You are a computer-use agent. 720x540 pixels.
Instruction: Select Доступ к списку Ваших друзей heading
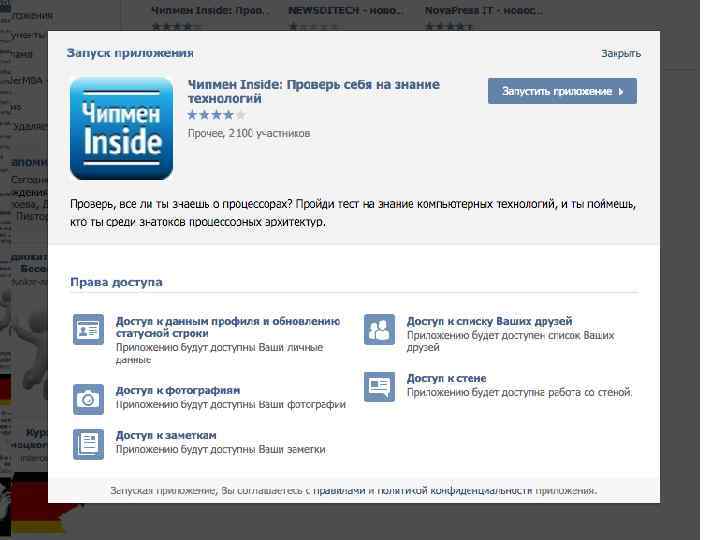click(x=489, y=321)
